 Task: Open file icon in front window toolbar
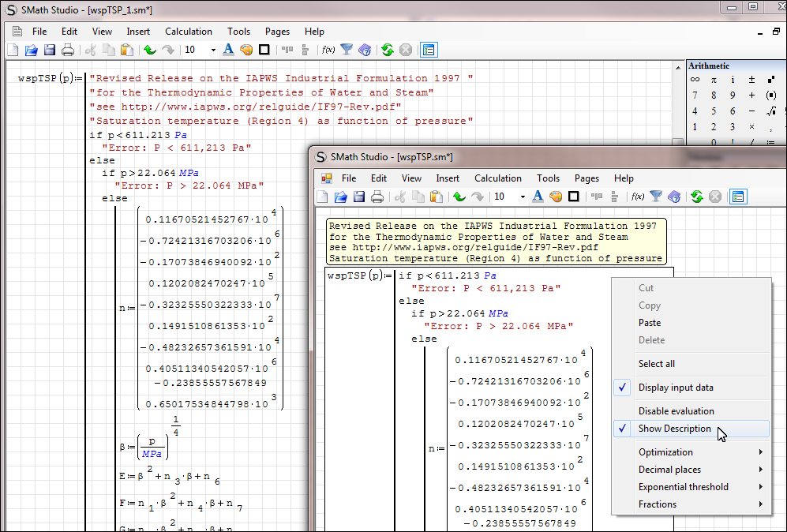click(x=341, y=197)
